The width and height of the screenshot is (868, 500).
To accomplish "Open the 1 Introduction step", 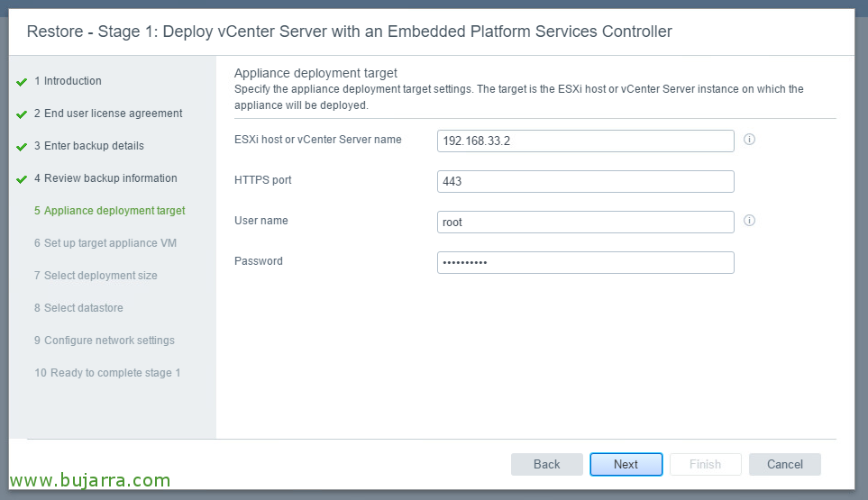I will tap(68, 81).
